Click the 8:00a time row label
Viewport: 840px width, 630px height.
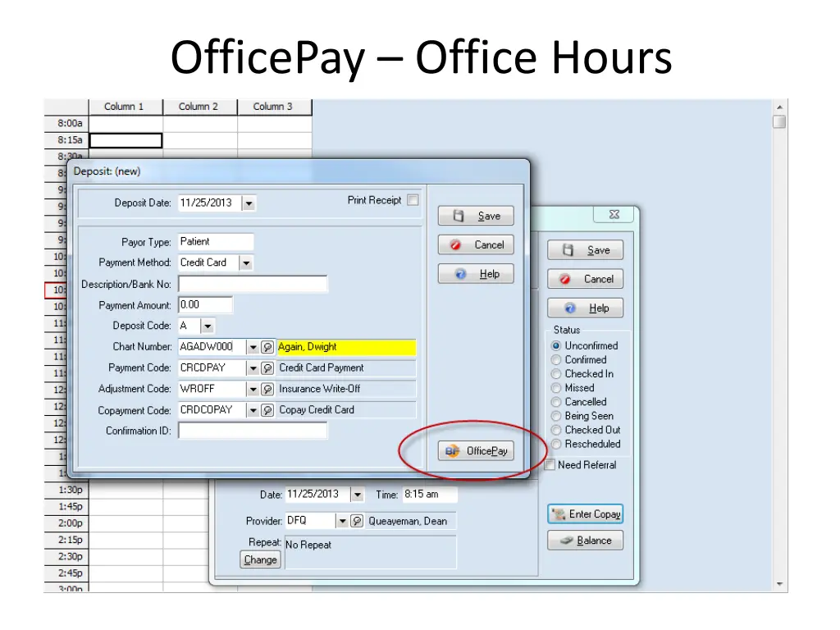[x=66, y=123]
